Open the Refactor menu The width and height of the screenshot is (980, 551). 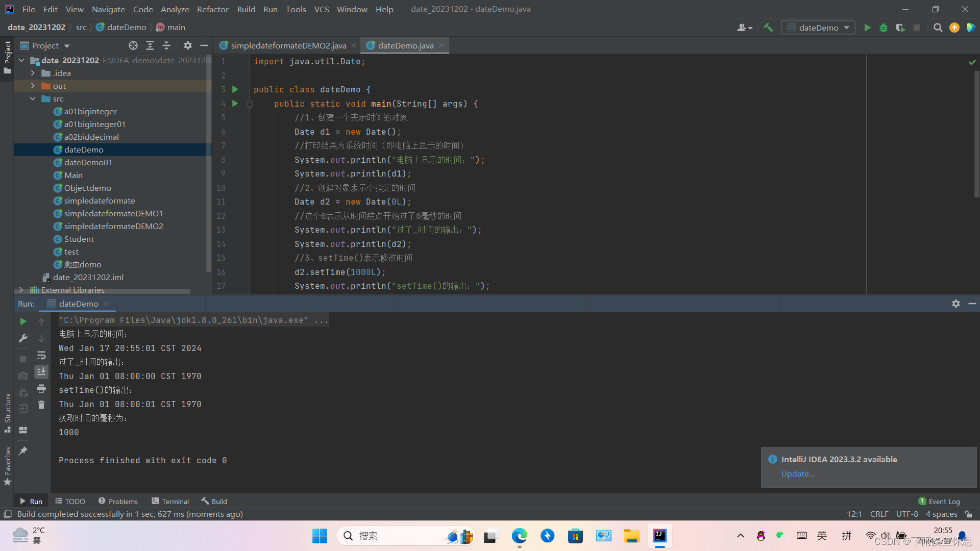212,9
